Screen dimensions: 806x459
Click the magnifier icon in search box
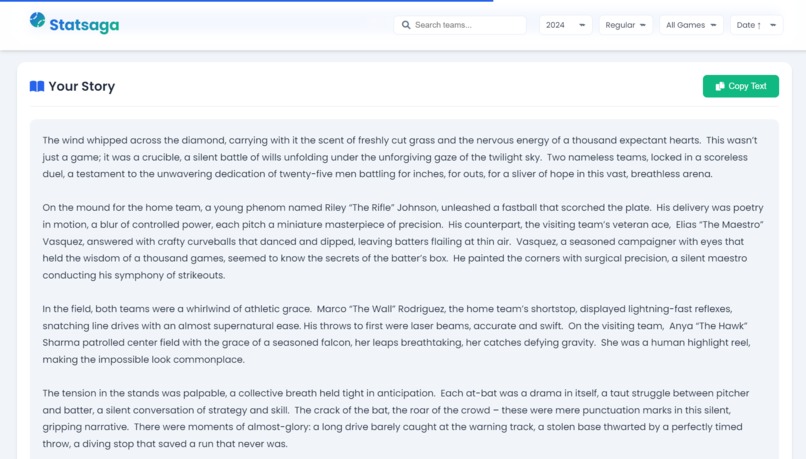tap(406, 25)
